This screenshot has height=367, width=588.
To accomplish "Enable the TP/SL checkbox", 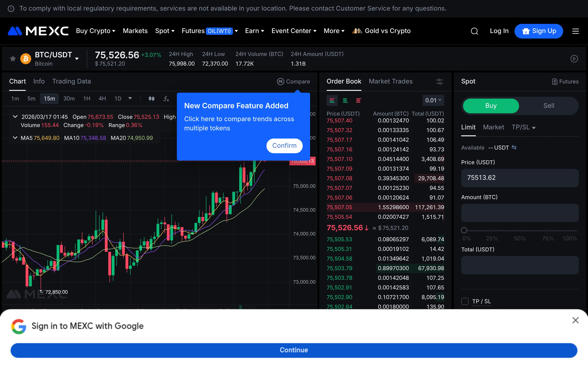I will 465,301.
